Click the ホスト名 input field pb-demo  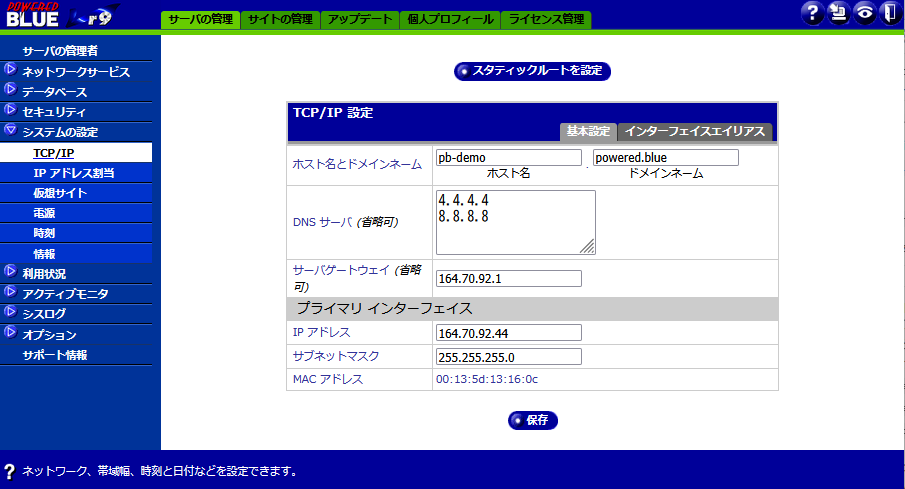(x=508, y=158)
